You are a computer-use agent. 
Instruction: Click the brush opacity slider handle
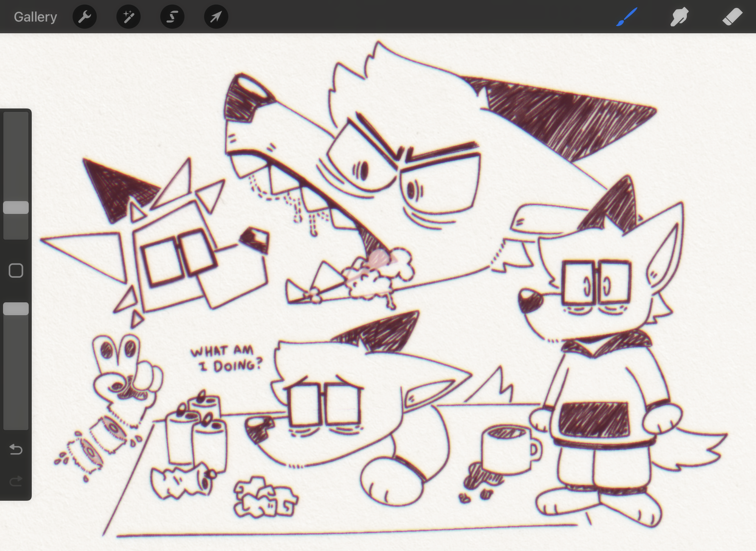16,309
